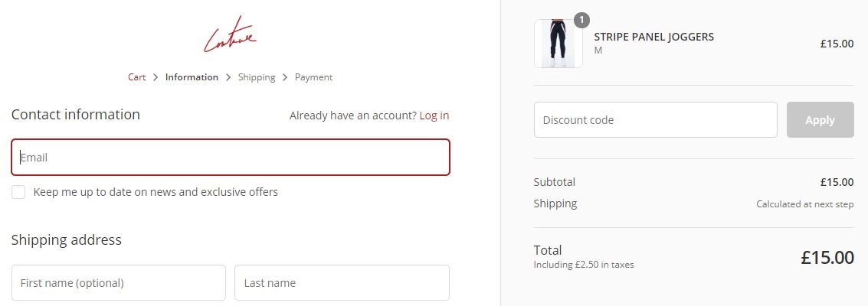Click the First name (optional) field
Viewport: 868px width, 306px height.
click(119, 283)
